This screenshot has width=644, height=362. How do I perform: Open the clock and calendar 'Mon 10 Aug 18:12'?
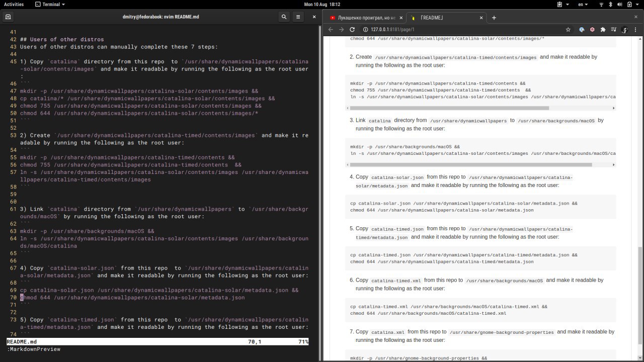coord(322,4)
